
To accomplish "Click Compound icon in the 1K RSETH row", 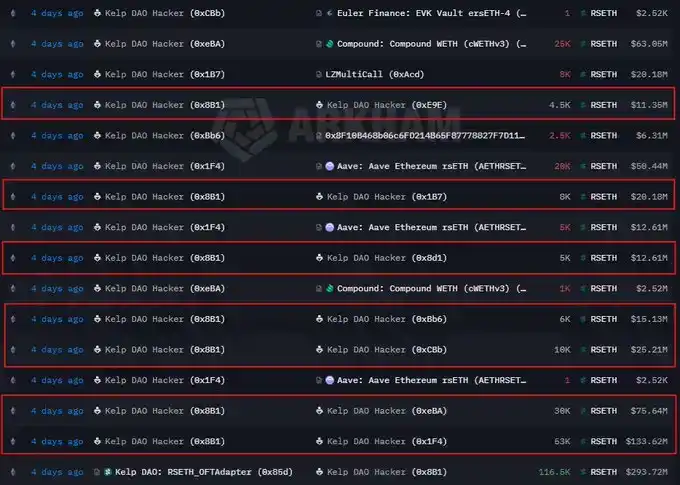I will point(330,288).
